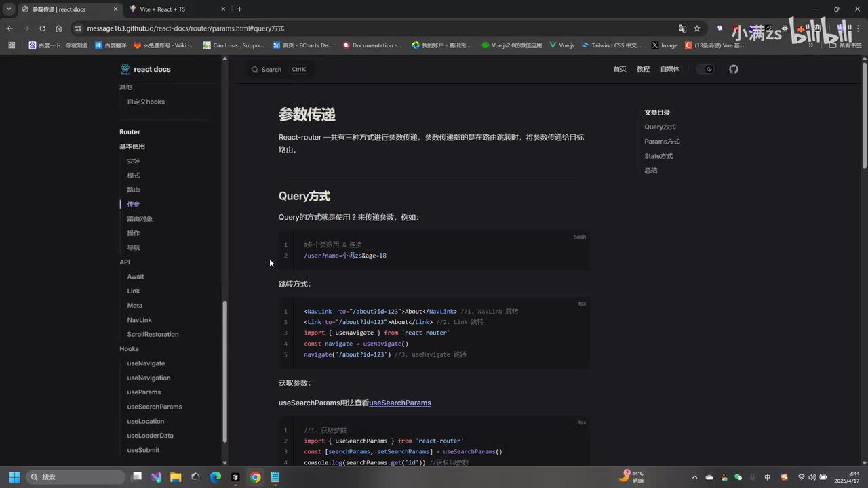Open the GitHub repository icon
The image size is (868, 488).
pos(733,69)
